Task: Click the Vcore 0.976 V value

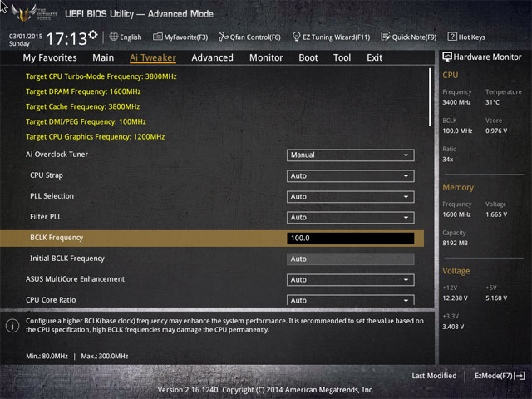Action: [x=496, y=131]
